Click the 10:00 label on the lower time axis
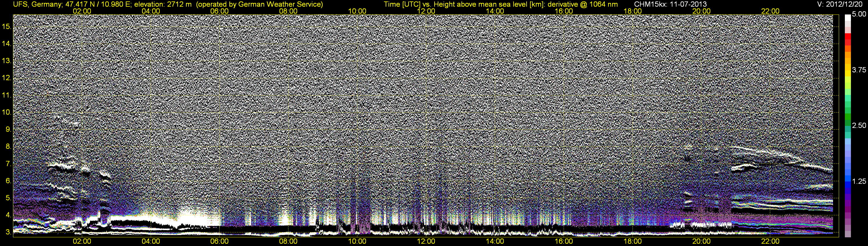This screenshot has width=868, height=246. pos(357,241)
